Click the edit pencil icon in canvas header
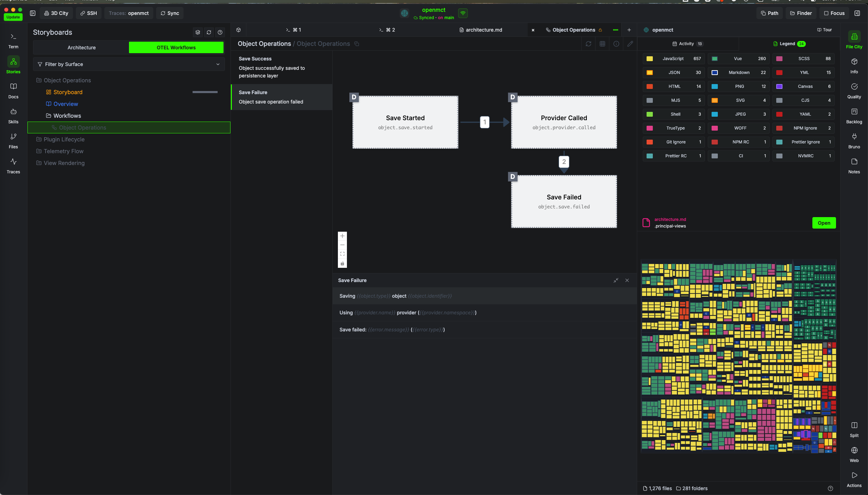868x495 pixels. 630,44
